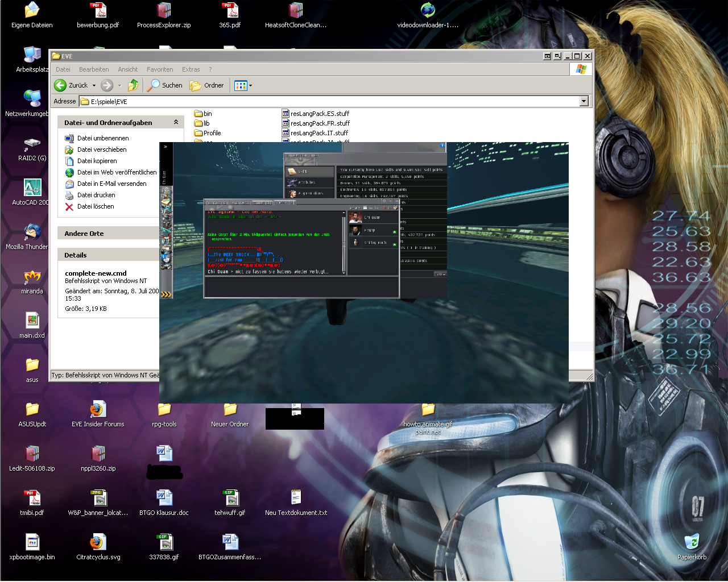
Task: Collapse the Datei- und Ordneraufgaben panel
Action: point(176,122)
